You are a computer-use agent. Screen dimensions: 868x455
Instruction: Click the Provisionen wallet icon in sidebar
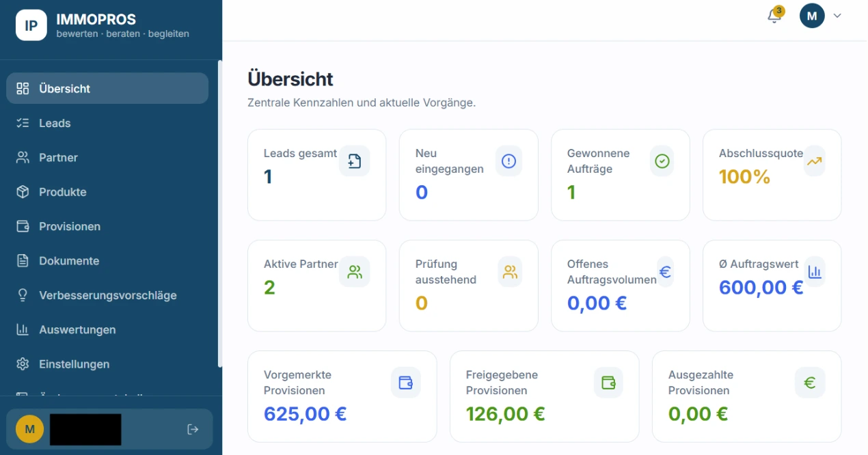[23, 226]
